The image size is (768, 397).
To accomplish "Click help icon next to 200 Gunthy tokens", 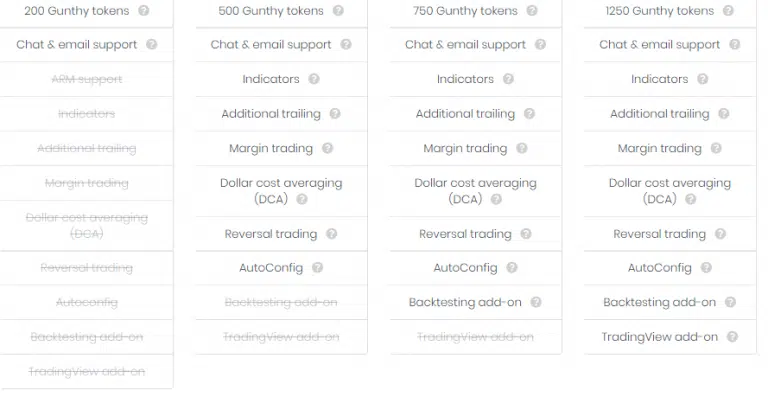I will [144, 10].
